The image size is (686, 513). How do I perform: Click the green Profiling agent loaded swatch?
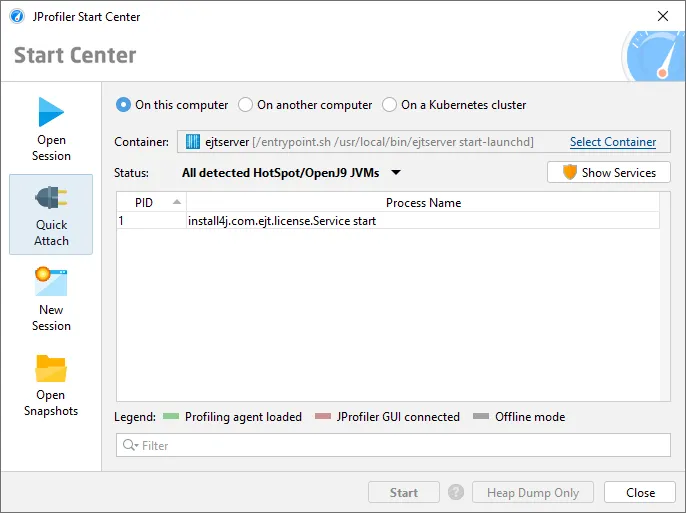[171, 416]
